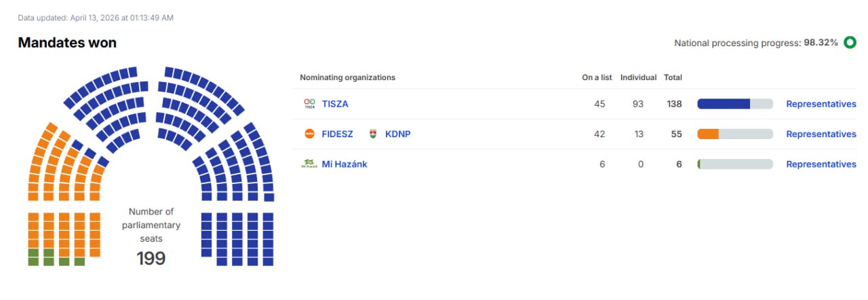
Task: Click the 'Individual' column header
Action: click(x=638, y=77)
